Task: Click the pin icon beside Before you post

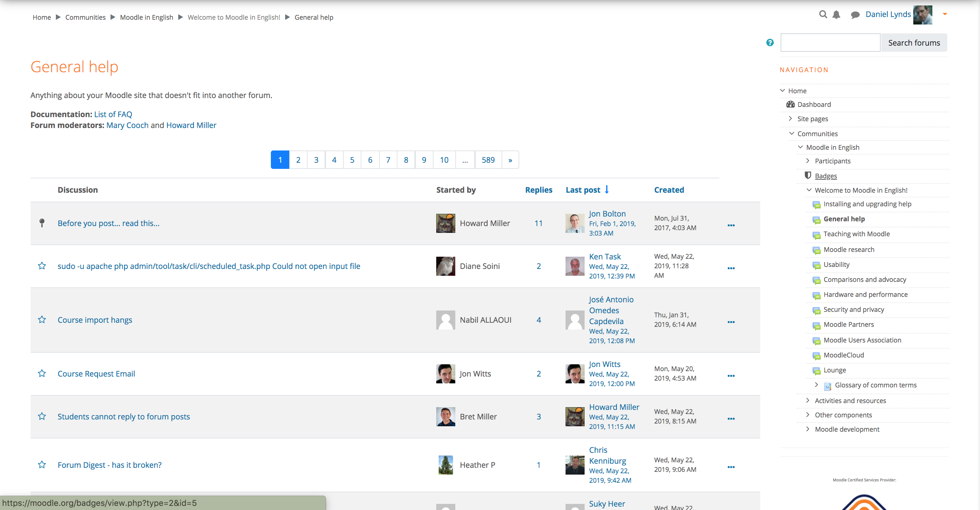Action: pos(42,223)
